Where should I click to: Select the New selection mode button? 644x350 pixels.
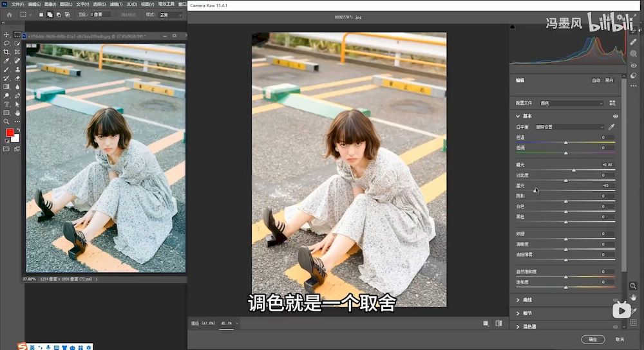41,15
